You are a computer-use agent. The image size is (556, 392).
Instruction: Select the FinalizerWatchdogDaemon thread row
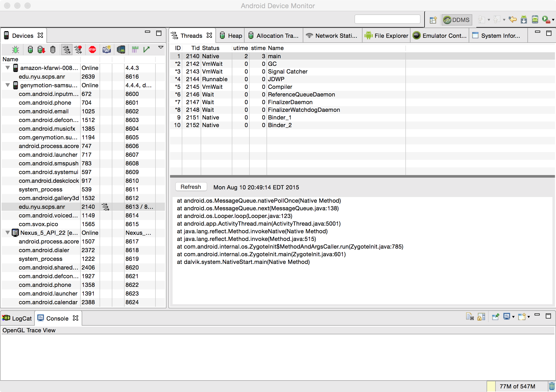[362, 110]
